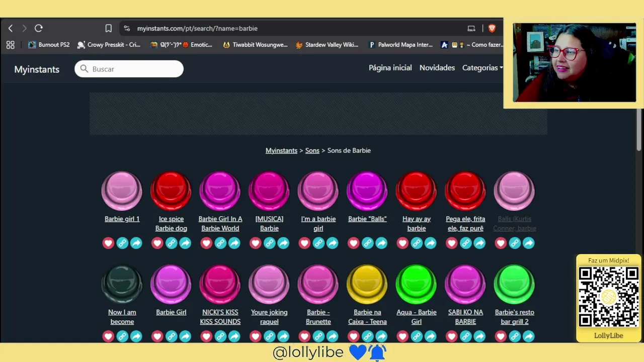Image resolution: width=644 pixels, height=362 pixels.
Task: Share the Barbie - Brunette sound
Action: point(333,336)
